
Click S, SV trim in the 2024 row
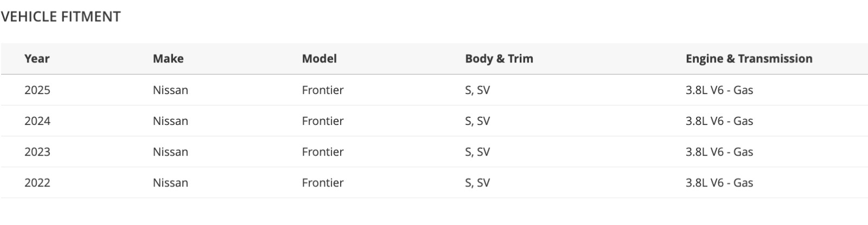(477, 121)
